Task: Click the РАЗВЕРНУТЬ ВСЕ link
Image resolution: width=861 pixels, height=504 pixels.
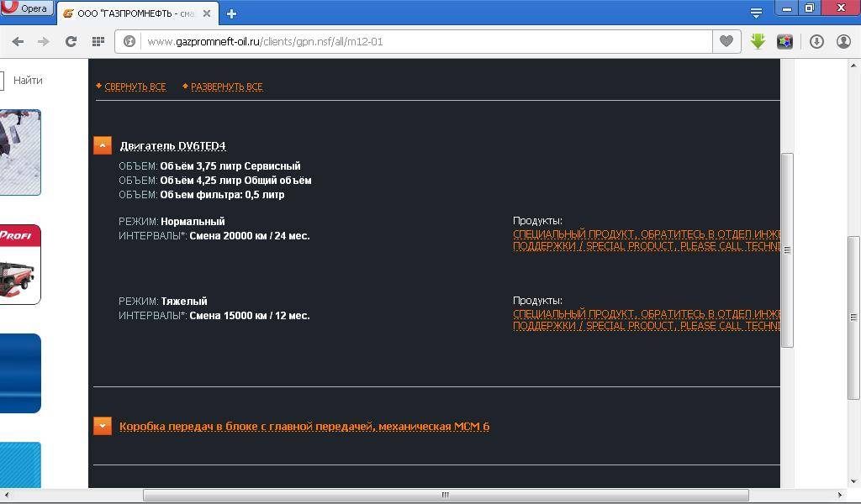Action: tap(226, 87)
